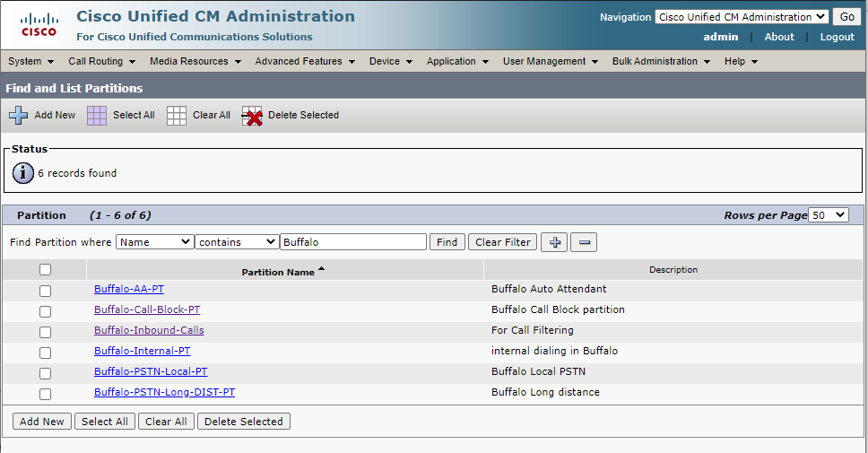Tick the Buffalo-Internal-PT checkbox
Image resolution: width=868 pixels, height=453 pixels.
[x=45, y=353]
